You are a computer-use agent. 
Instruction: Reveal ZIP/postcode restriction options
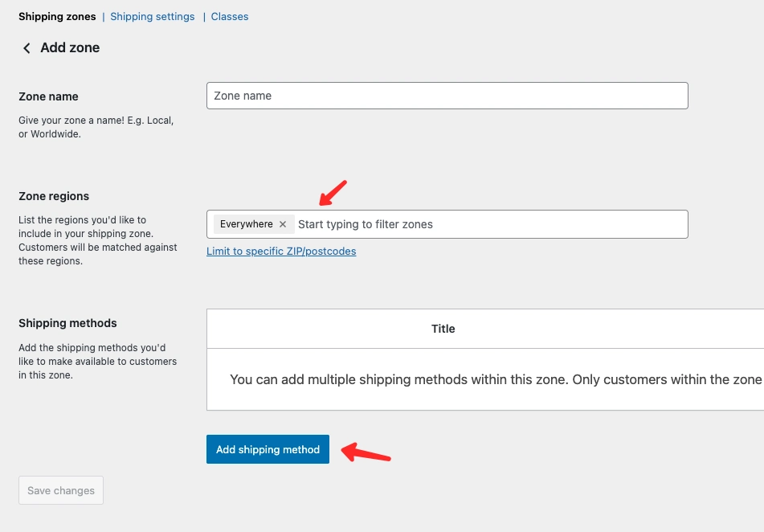click(x=280, y=251)
